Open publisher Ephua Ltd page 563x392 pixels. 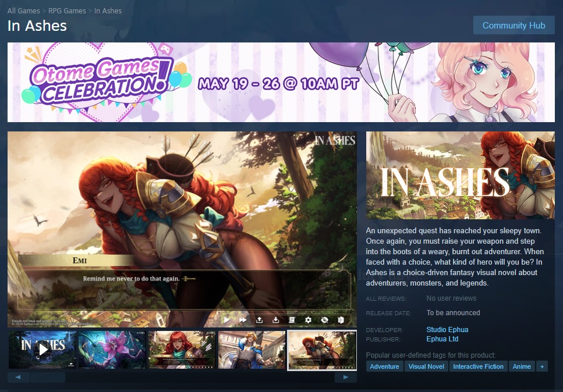coord(442,339)
